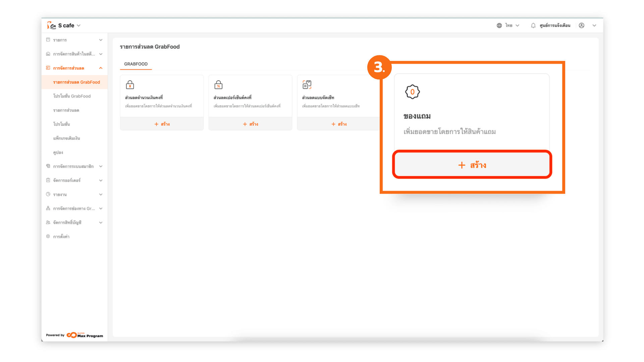Screen dimensions: 644x362
Task: Select the GRABFOOD tab
Action: point(136,64)
